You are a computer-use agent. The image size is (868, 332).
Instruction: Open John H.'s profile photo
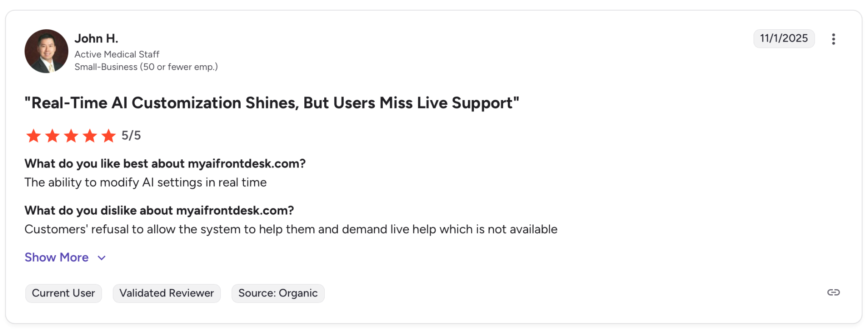coord(46,51)
